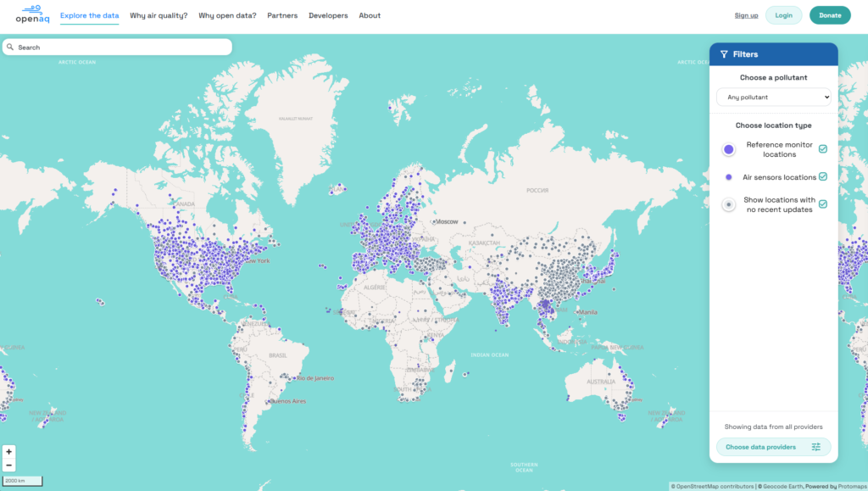Click the sliders icon on Choose data providers

tap(815, 447)
